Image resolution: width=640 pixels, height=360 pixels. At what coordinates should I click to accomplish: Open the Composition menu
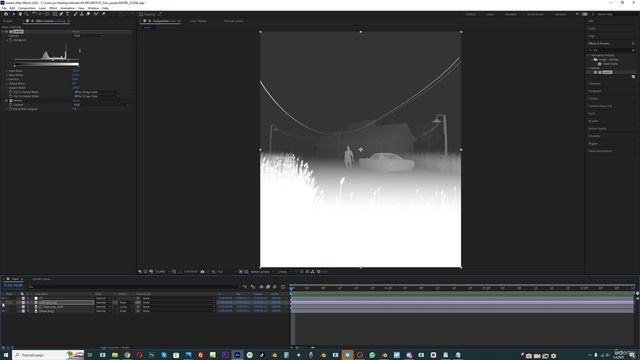tap(27, 8)
